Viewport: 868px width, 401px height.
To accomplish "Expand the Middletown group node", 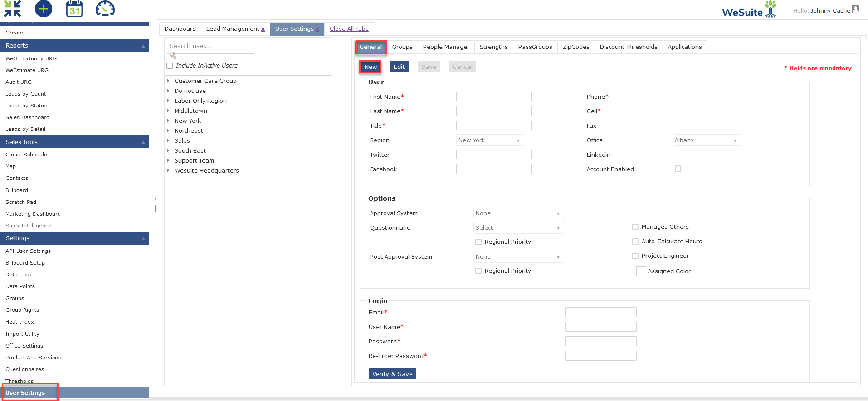I will [x=168, y=111].
